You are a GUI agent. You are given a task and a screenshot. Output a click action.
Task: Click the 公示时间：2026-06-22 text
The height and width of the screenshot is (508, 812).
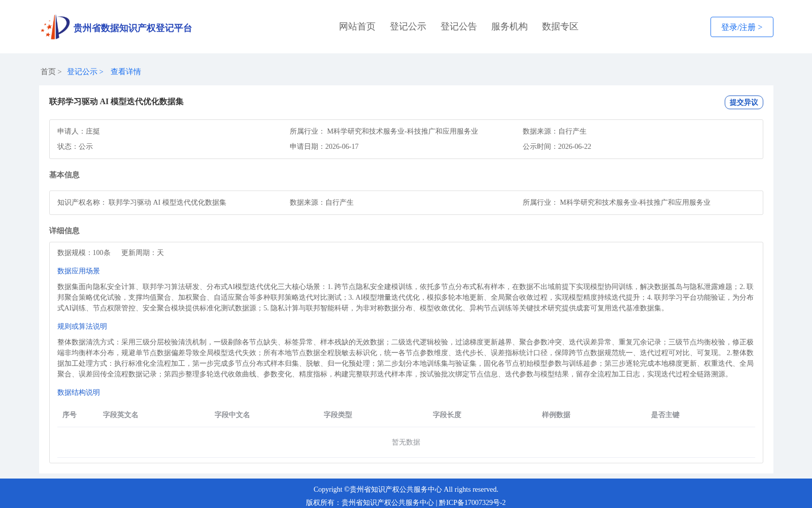click(557, 146)
